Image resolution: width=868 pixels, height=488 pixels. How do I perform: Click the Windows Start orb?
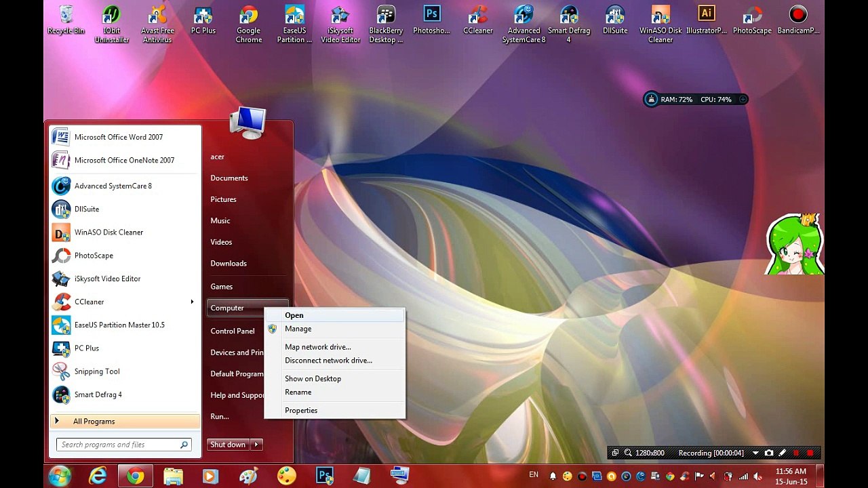click(60, 476)
